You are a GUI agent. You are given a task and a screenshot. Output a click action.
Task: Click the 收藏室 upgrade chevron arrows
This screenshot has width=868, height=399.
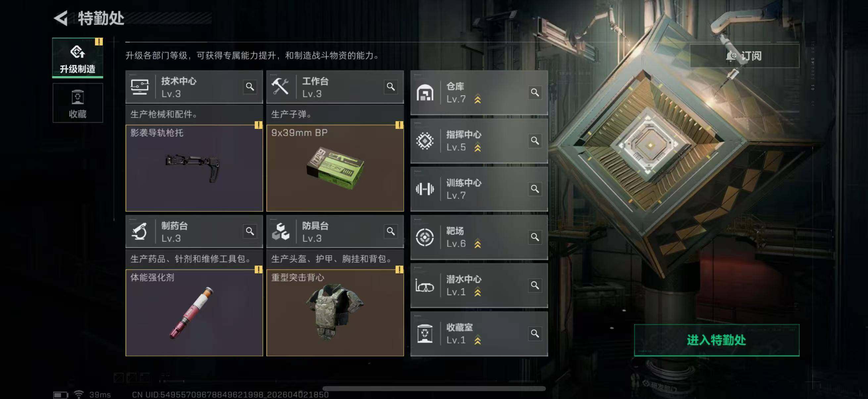pos(477,341)
